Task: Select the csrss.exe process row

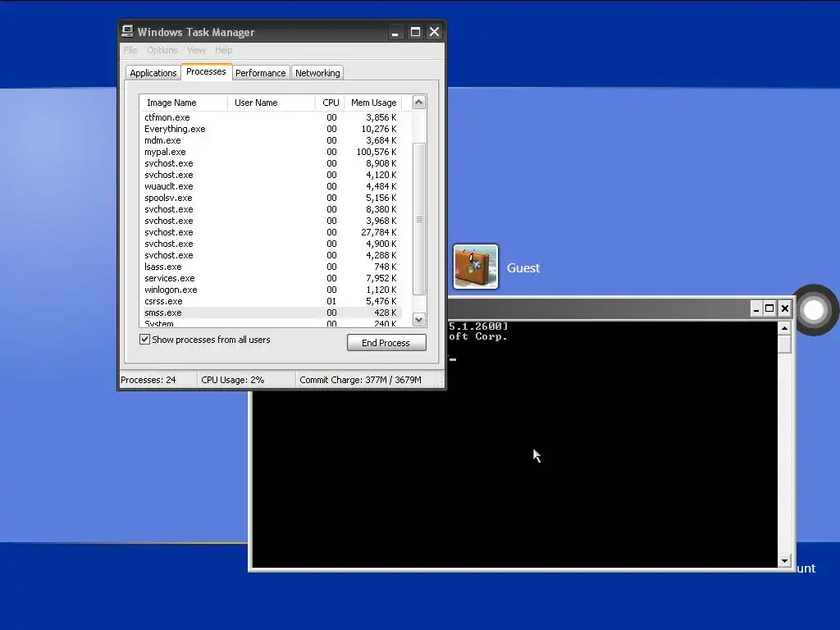Action: (x=271, y=301)
